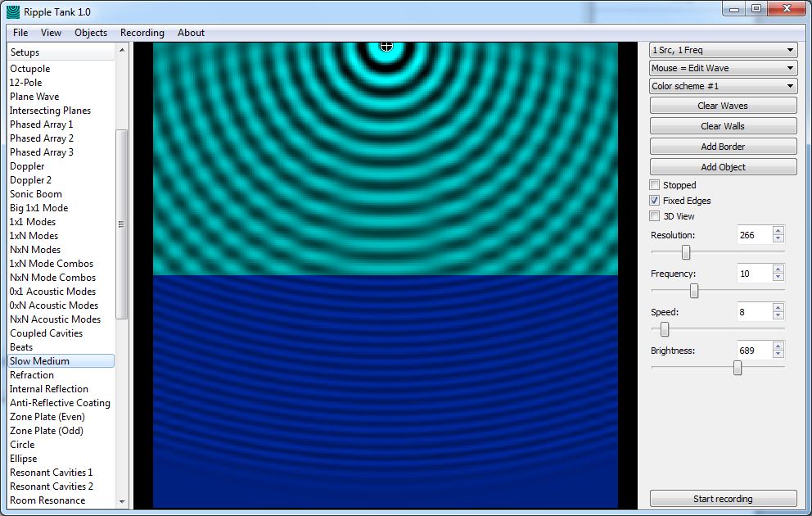
Task: Decrease the Resolution value with down arrow
Action: [778, 238]
